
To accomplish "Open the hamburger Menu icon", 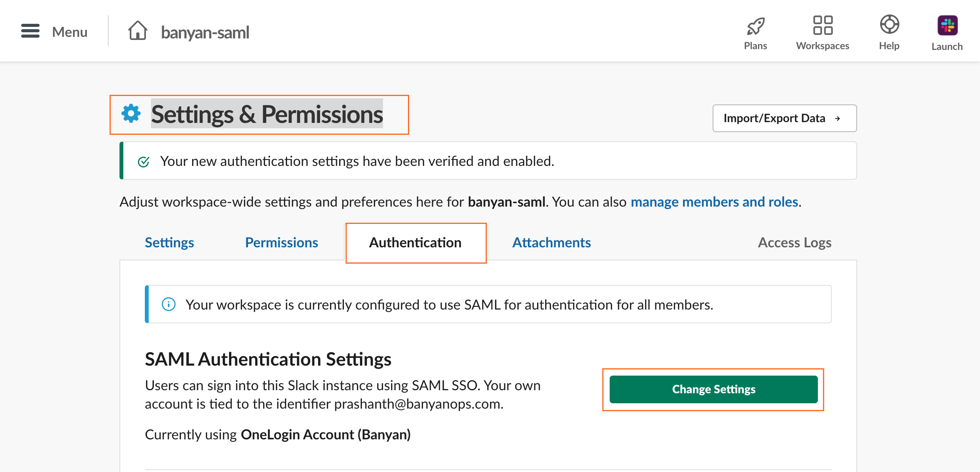I will [x=30, y=31].
